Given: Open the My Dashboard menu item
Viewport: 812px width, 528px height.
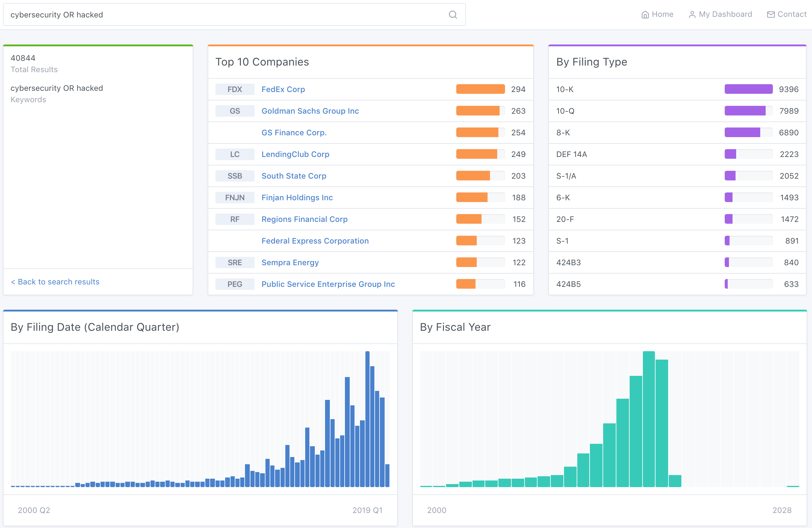Looking at the screenshot, I should pyautogui.click(x=725, y=14).
